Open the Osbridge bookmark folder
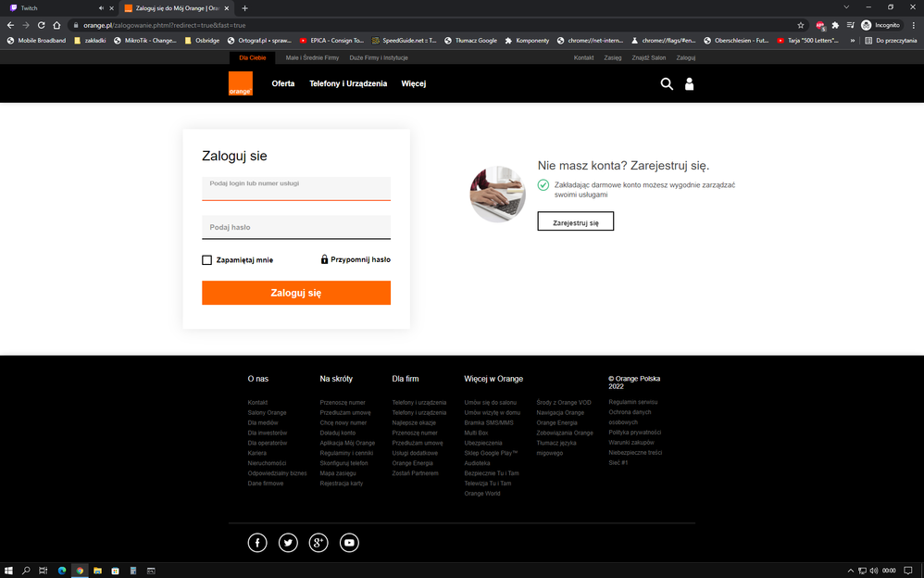This screenshot has width=924, height=578. (x=202, y=41)
